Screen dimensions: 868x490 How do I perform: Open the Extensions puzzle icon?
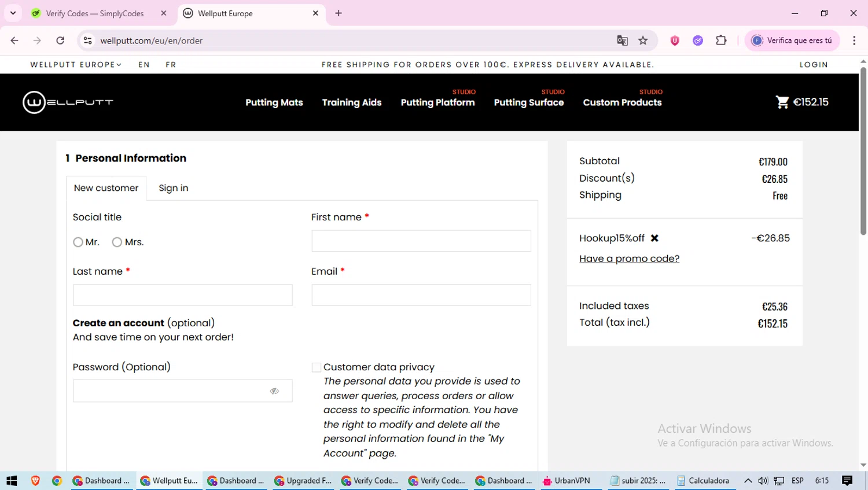721,40
